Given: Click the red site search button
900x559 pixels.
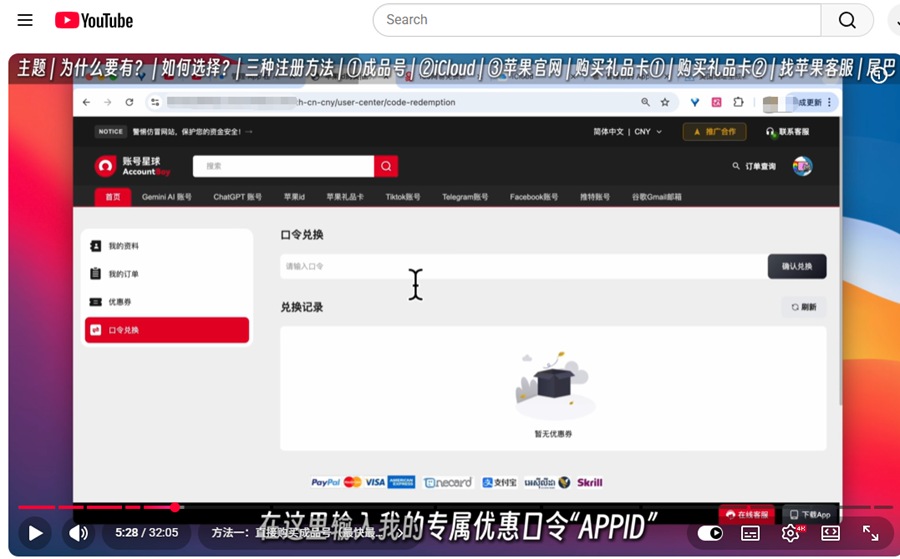Looking at the screenshot, I should 386,166.
